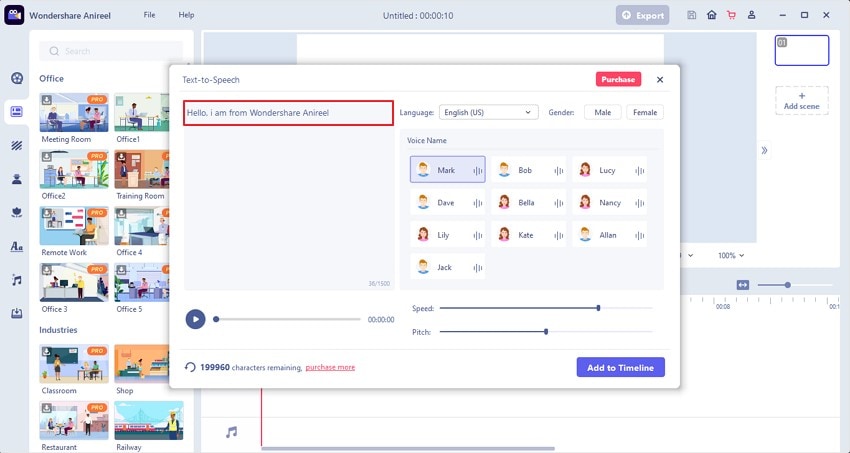Click the save project icon
The image size is (850, 453).
pos(691,15)
